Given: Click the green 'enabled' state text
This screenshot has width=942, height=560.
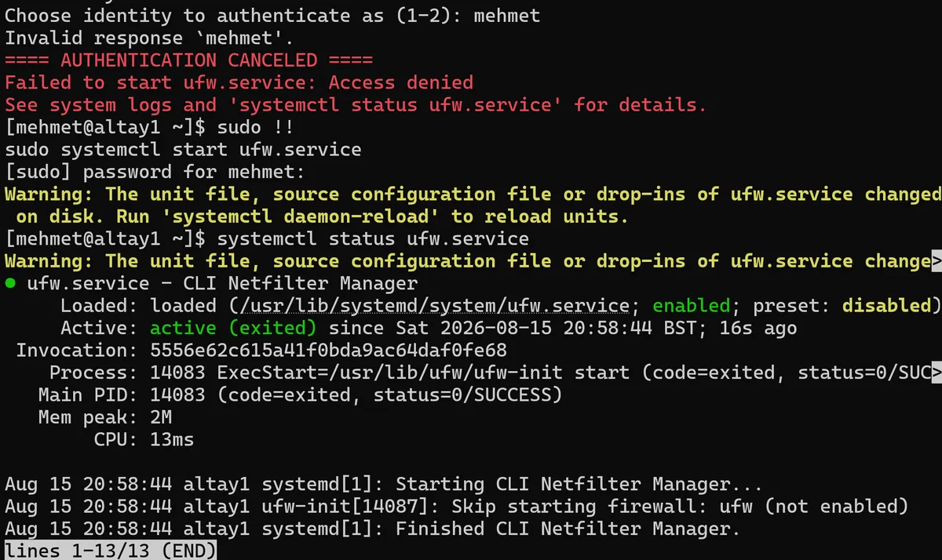Looking at the screenshot, I should coord(692,306).
